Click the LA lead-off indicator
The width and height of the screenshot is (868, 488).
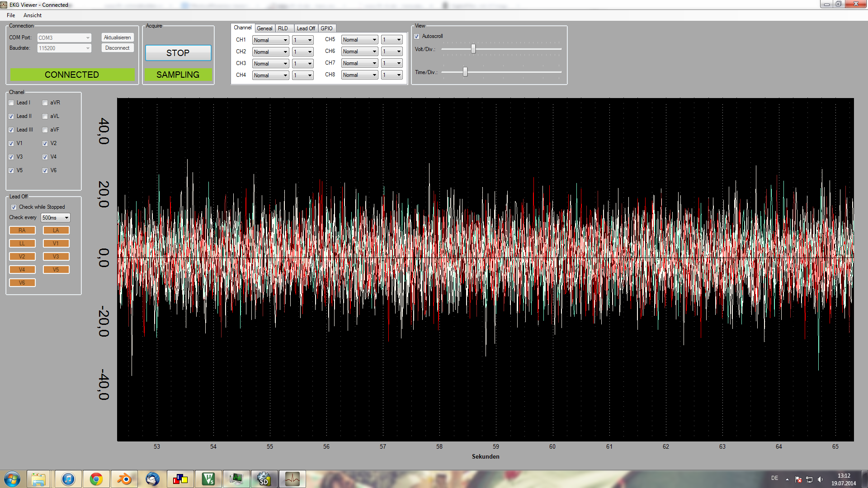pyautogui.click(x=56, y=230)
